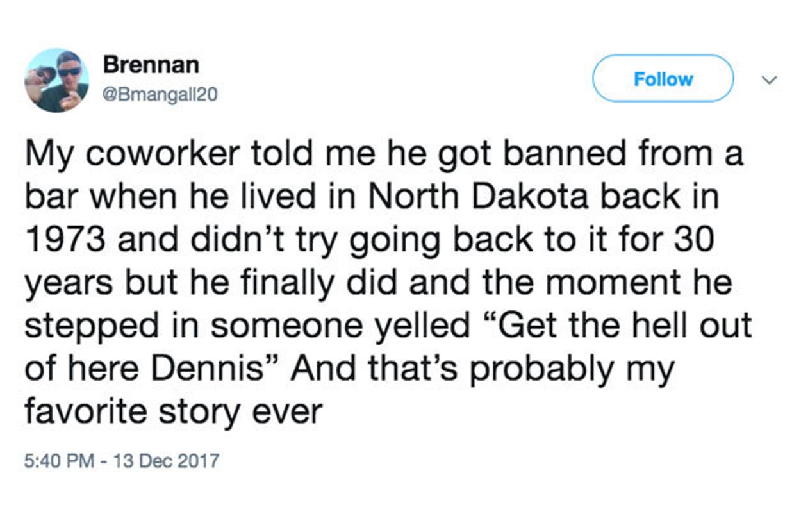
Task: Open Brennan's circular profile photo
Action: coord(56,81)
